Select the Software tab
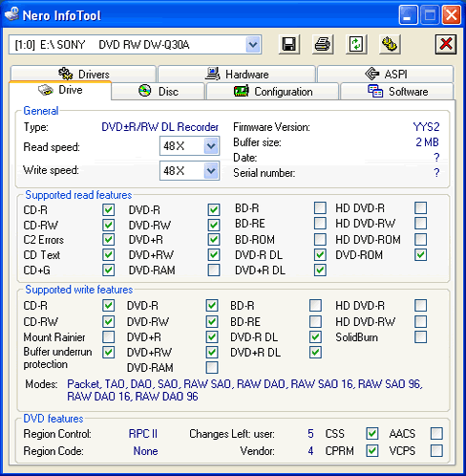466x476 pixels. tap(397, 92)
